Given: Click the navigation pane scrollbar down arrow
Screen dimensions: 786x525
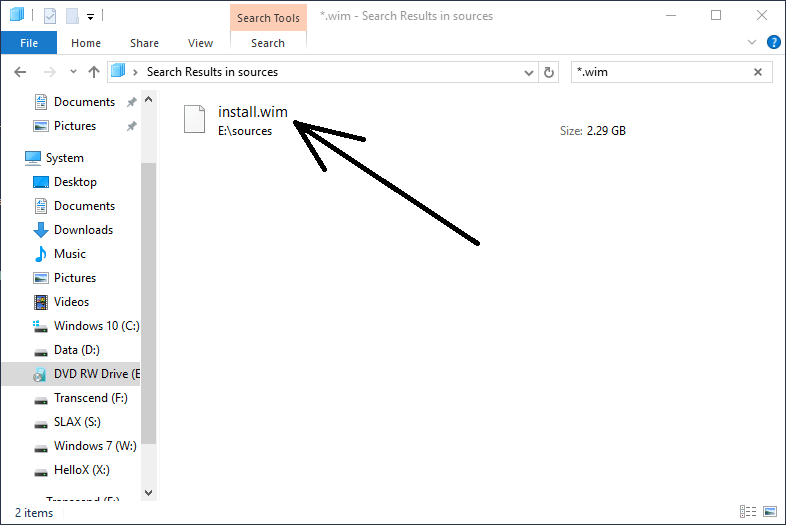Looking at the screenshot, I should coord(149,493).
